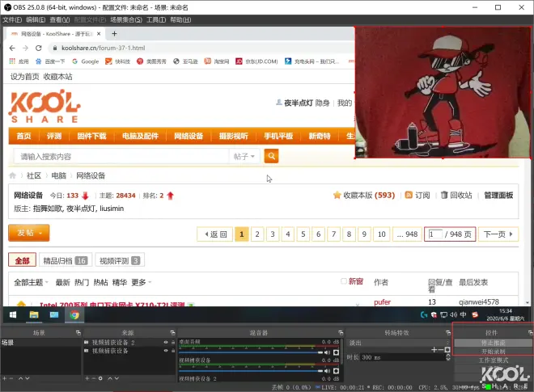Viewport: 534px width, 392px height.
Task: Lock the 视频捕获设备 source
Action: [x=172, y=351]
